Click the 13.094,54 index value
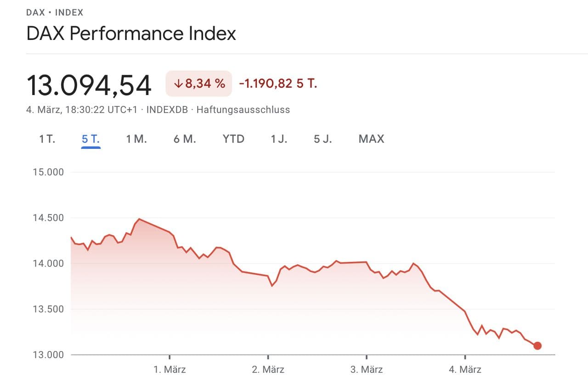Image resolution: width=588 pixels, height=385 pixels. point(89,85)
